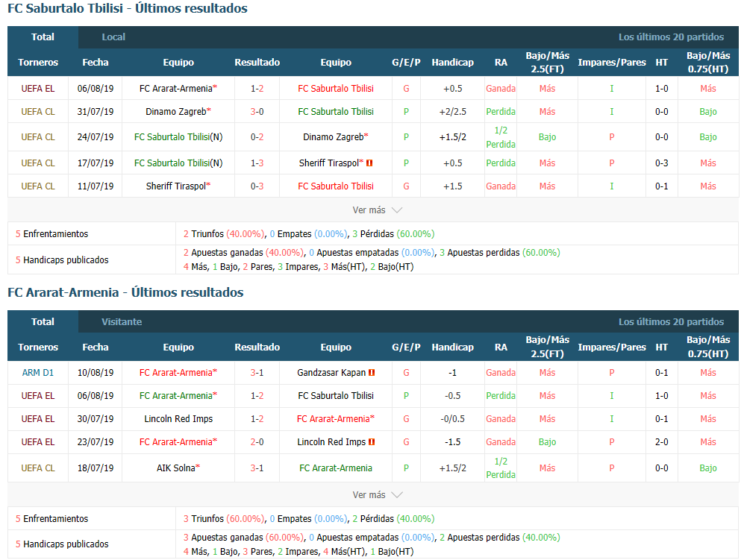The image size is (744, 560).
Task: Open AIK Solna team link
Action: 178,468
